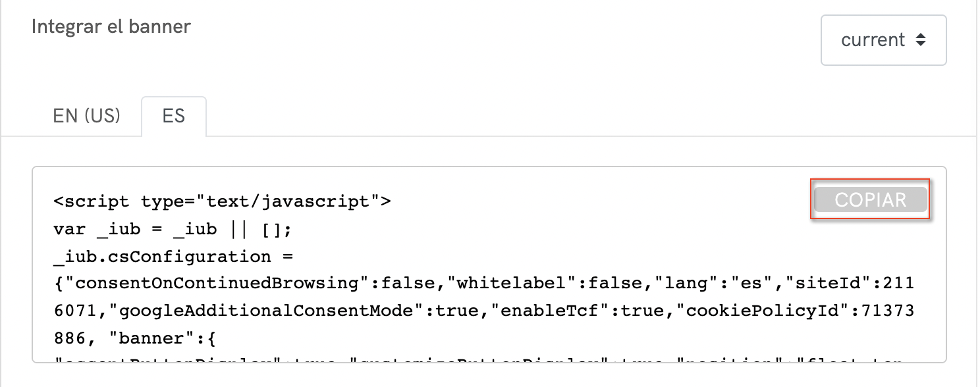Image resolution: width=980 pixels, height=387 pixels.
Task: Click the "_iub.csConfiguration =" code line
Action: (x=173, y=256)
